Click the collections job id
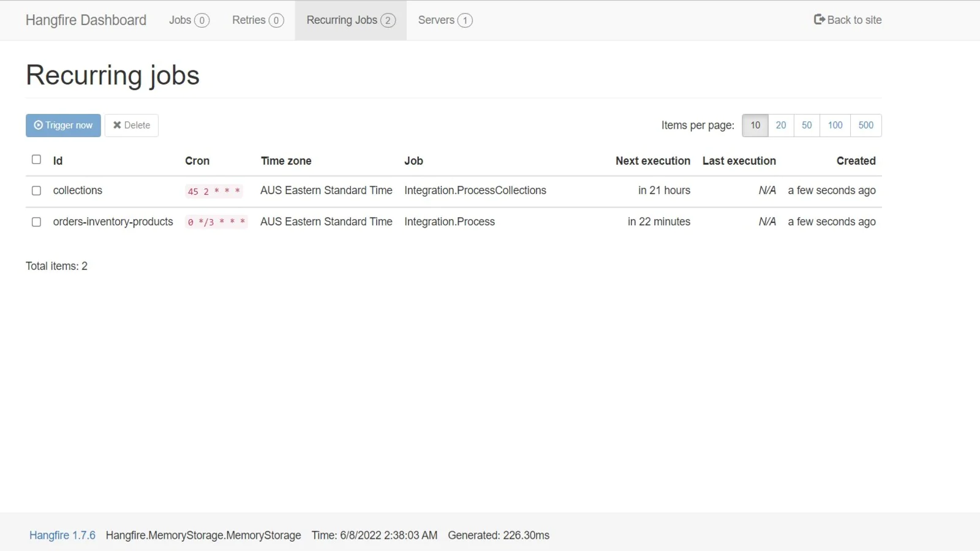This screenshot has width=980, height=551. point(78,190)
